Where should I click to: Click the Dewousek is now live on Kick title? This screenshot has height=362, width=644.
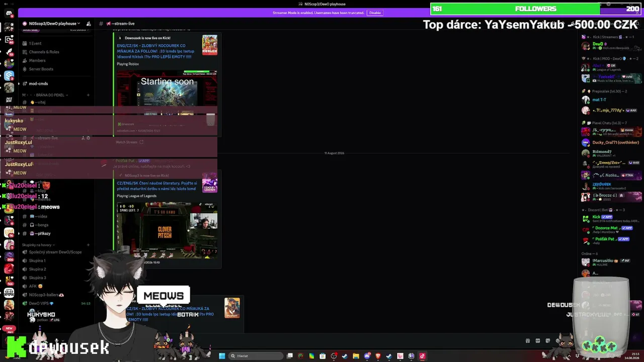tap(147, 38)
